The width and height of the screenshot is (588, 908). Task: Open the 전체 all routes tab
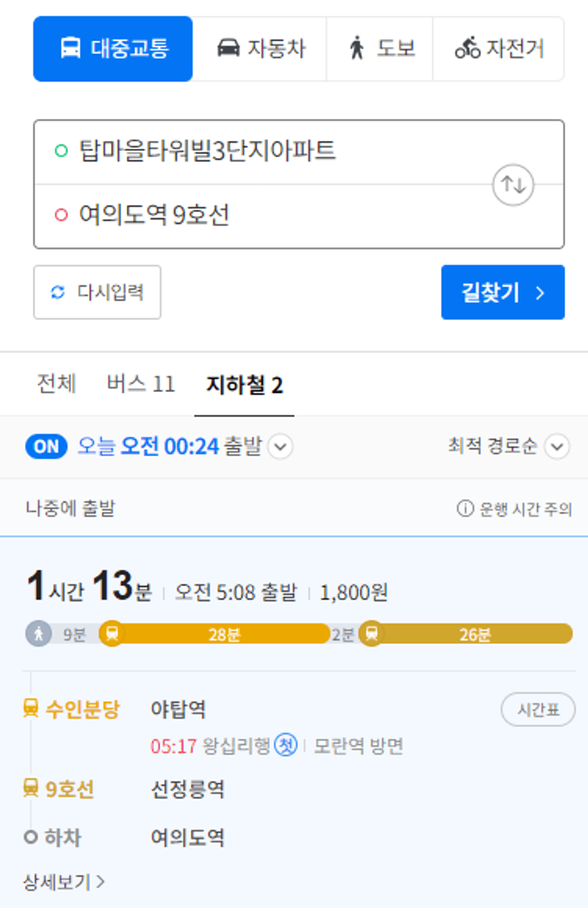56,384
